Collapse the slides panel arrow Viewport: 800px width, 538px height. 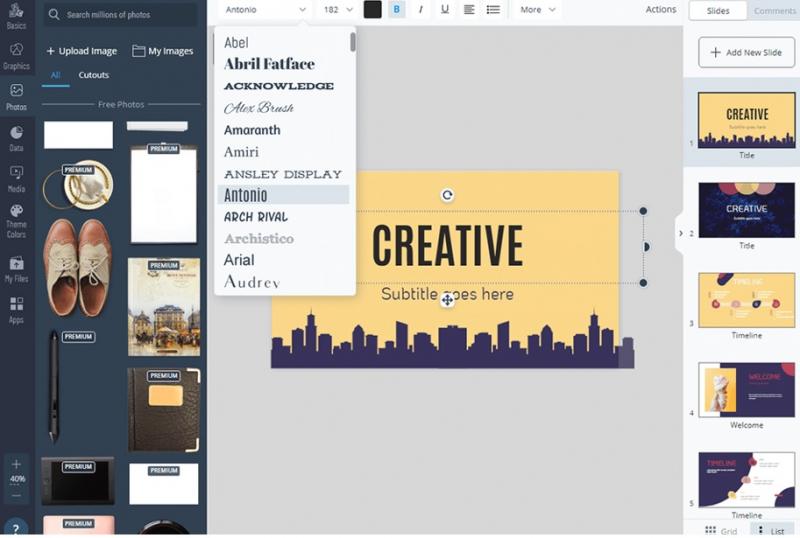(x=680, y=233)
